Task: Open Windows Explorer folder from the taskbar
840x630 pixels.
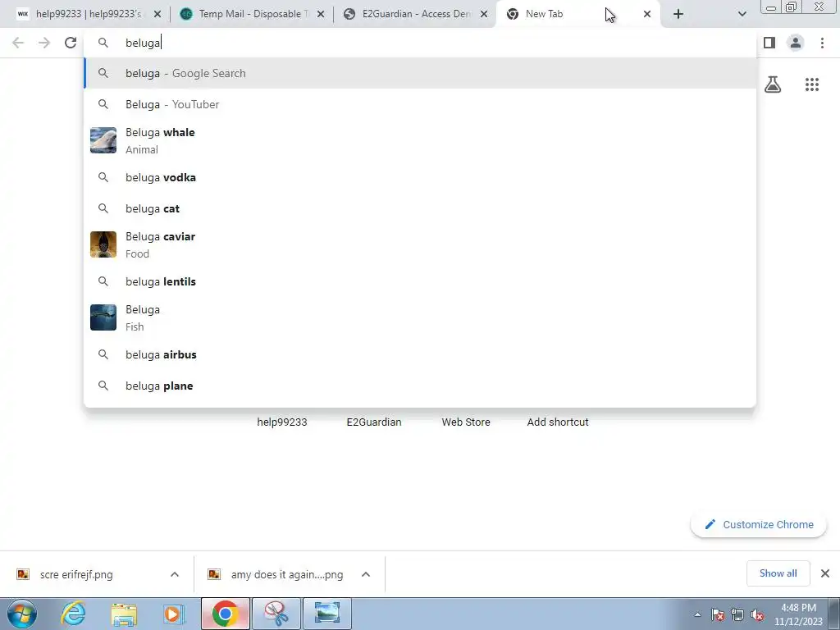Action: pyautogui.click(x=124, y=614)
